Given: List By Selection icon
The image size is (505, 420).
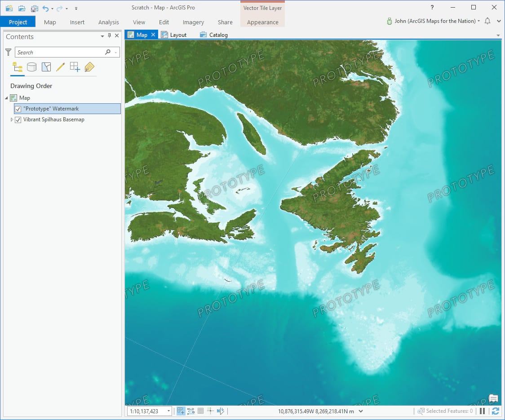Looking at the screenshot, I should point(46,67).
